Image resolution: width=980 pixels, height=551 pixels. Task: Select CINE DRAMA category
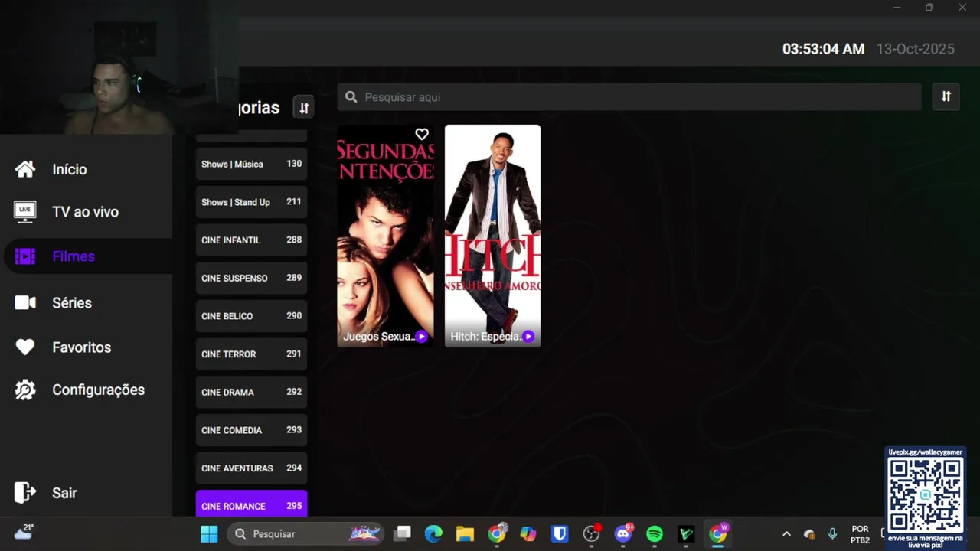[251, 392]
